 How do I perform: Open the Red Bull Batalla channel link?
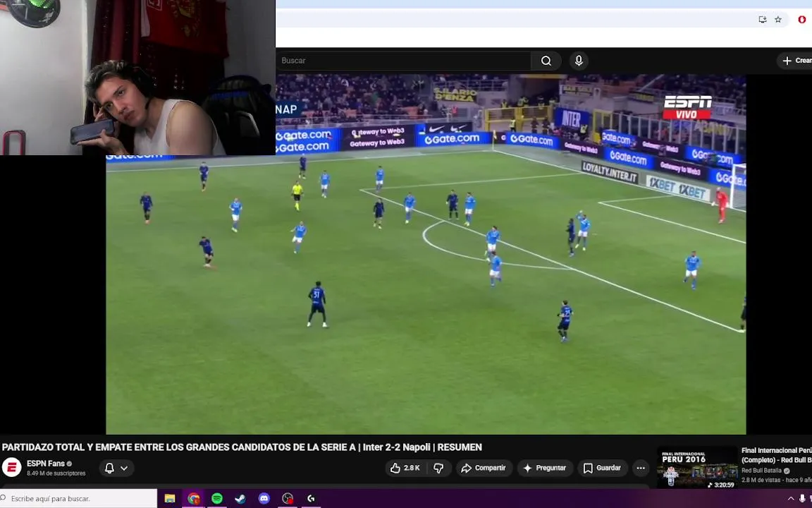(x=761, y=471)
